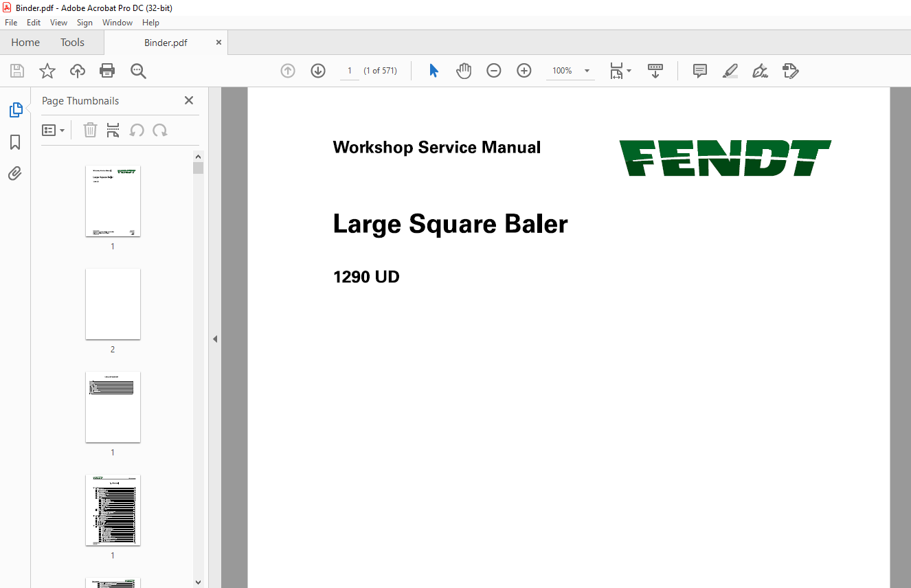Open the fit page options icon
This screenshot has height=588, width=911.
click(x=620, y=71)
